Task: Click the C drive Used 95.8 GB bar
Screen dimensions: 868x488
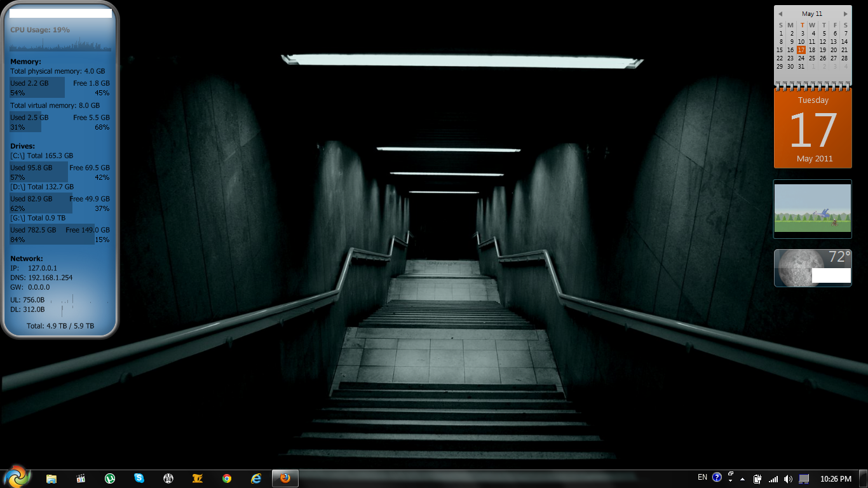Action: 39,172
